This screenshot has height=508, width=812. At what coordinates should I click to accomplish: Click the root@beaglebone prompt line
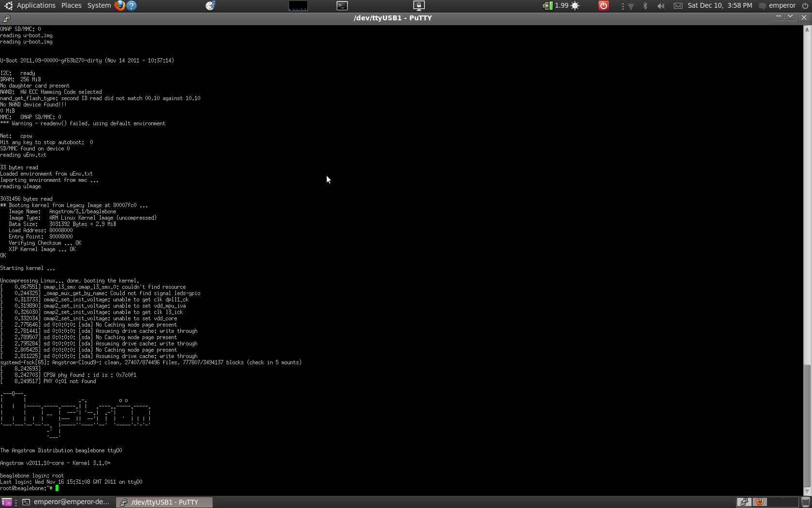29,488
